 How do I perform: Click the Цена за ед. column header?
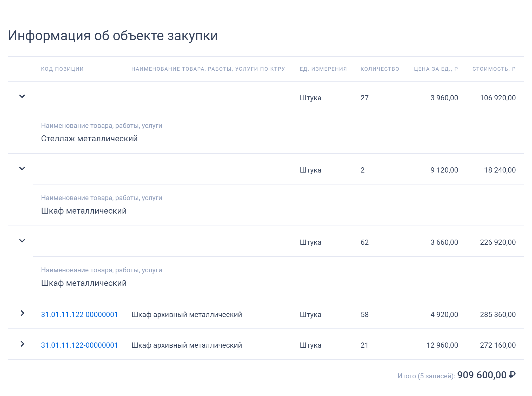tap(436, 69)
